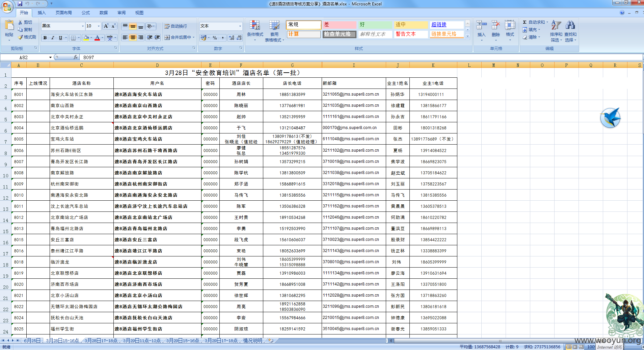Image resolution: width=644 pixels, height=350 pixels.
Task: Open the font name dropdown (黑体)
Action: [x=83, y=26]
